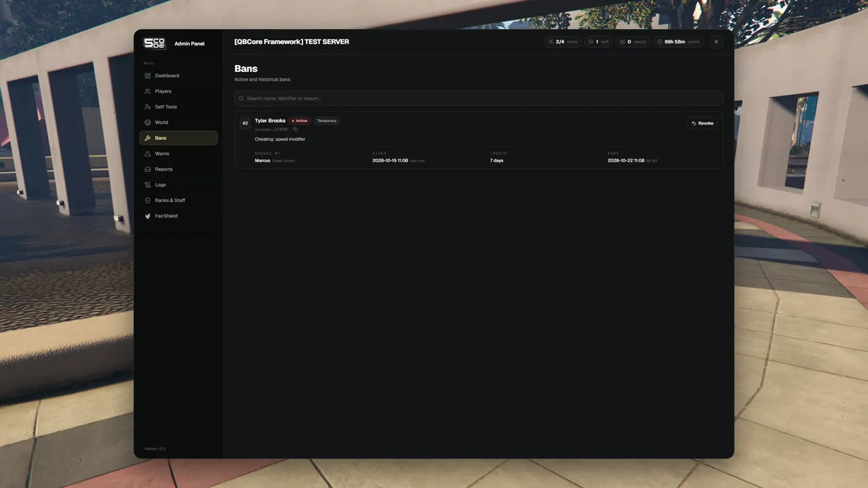
Task: Revoke Tyler Brooks' ban
Action: click(x=703, y=123)
